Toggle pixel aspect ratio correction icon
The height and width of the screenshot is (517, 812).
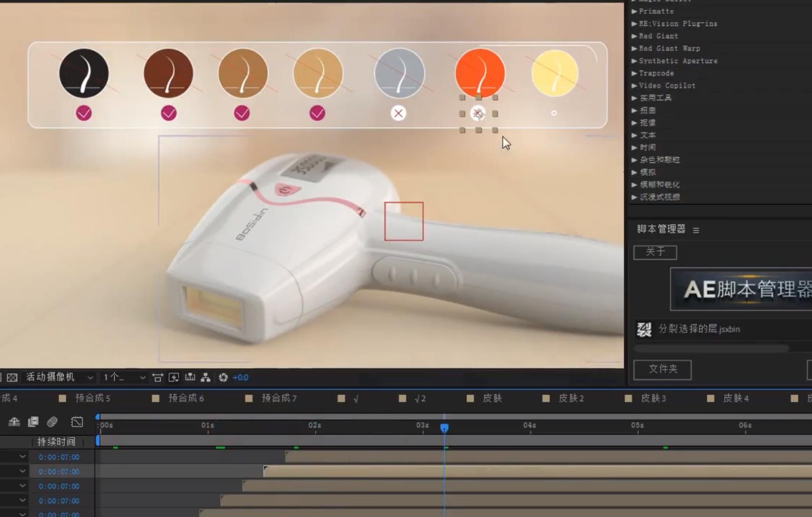[x=157, y=378]
